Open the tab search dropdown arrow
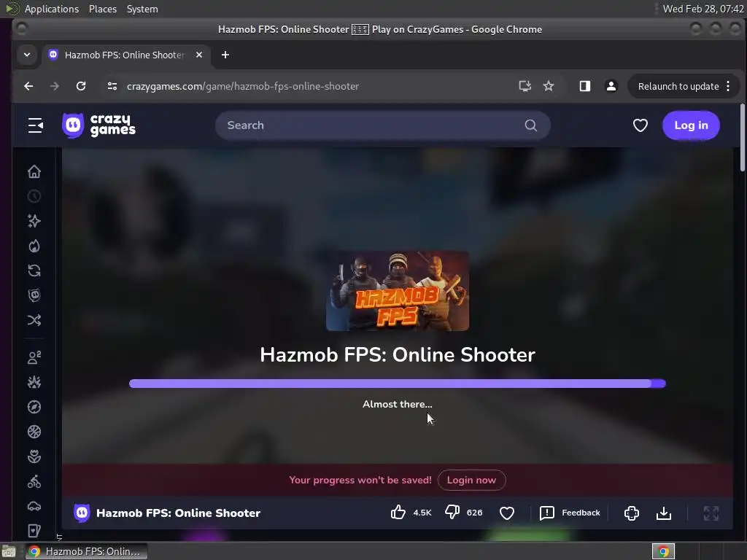 27,55
